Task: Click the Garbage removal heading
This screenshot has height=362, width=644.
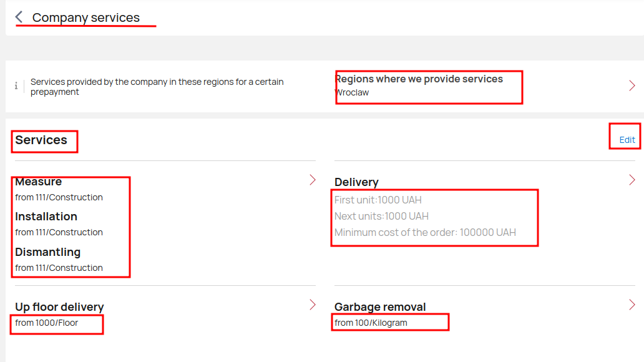Action: pos(380,307)
